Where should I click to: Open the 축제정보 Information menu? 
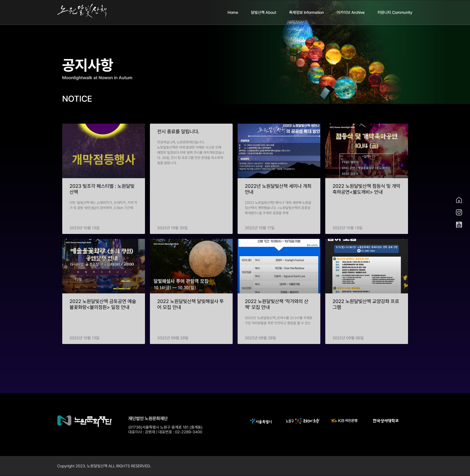[306, 13]
